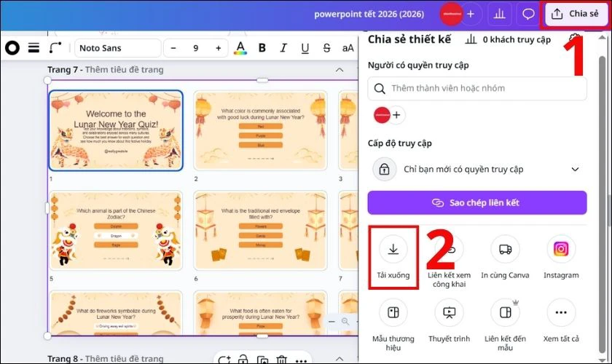Click the top resize handle of selected grid
Viewport: 612px width, 364px height.
(262, 80)
